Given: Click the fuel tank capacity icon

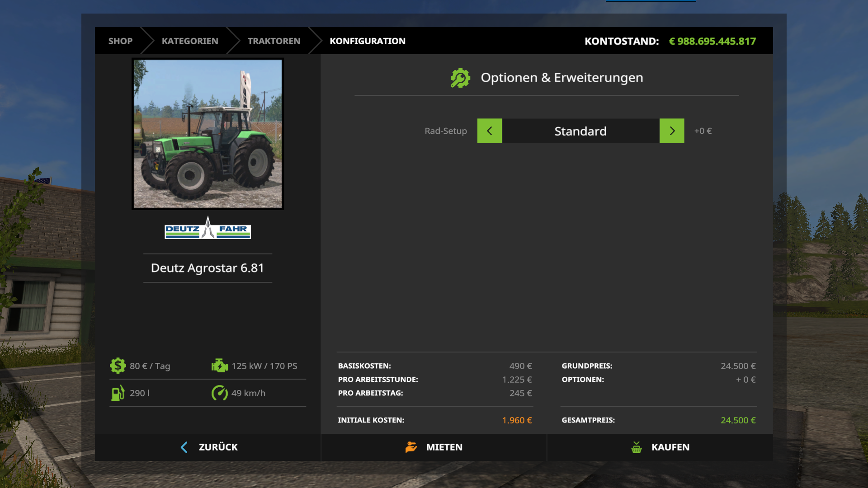Looking at the screenshot, I should [x=118, y=393].
